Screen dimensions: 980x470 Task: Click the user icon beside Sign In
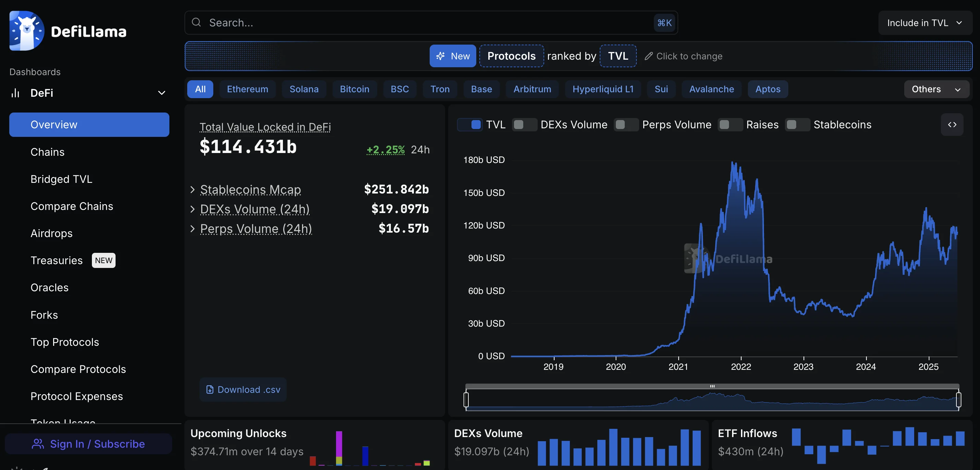click(x=38, y=444)
